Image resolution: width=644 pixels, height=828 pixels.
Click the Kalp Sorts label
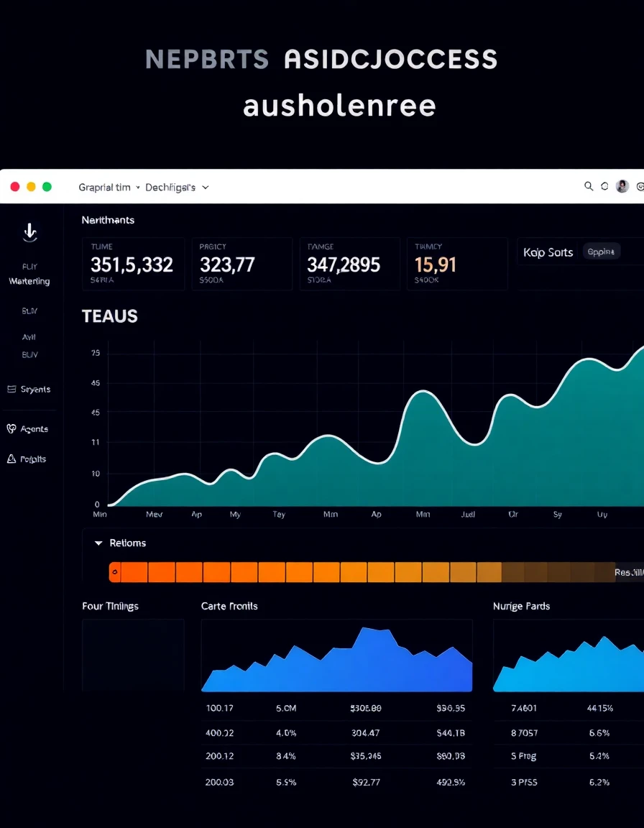[x=548, y=252]
